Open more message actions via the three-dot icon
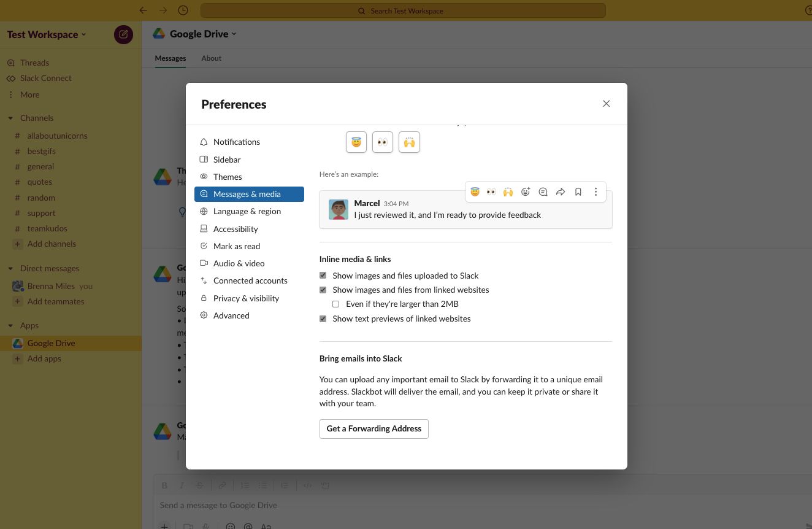The width and height of the screenshot is (812, 529). pos(596,191)
